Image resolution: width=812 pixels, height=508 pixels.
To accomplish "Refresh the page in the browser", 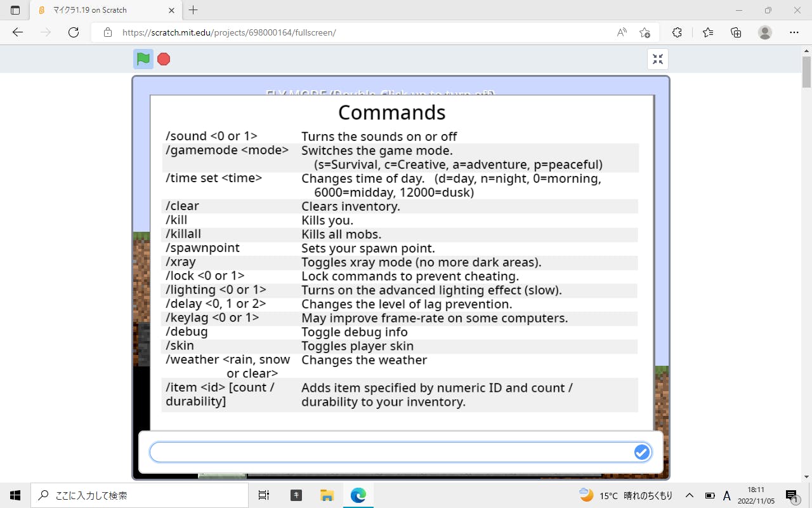I will click(74, 32).
